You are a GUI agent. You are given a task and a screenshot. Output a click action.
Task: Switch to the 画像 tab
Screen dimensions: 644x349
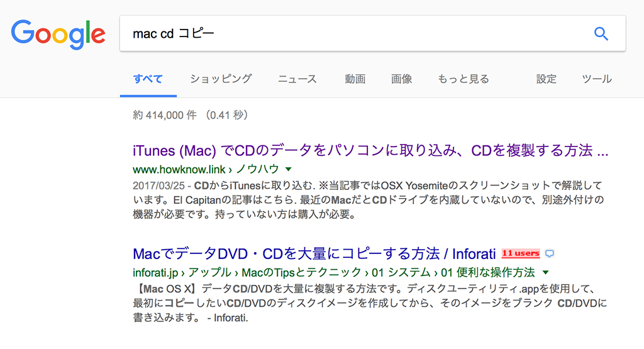[401, 79]
